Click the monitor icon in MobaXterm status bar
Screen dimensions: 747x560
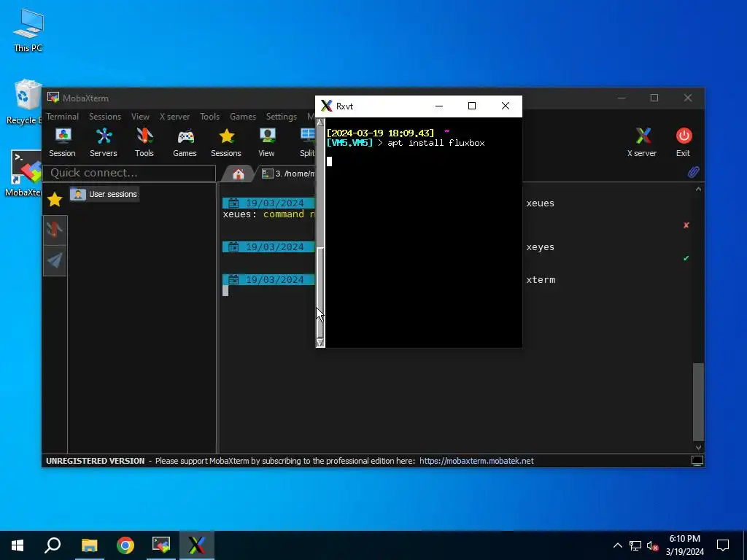(697, 461)
